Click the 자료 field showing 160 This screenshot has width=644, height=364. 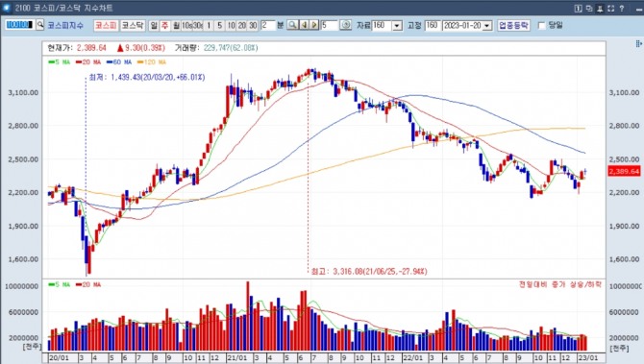tap(382, 25)
